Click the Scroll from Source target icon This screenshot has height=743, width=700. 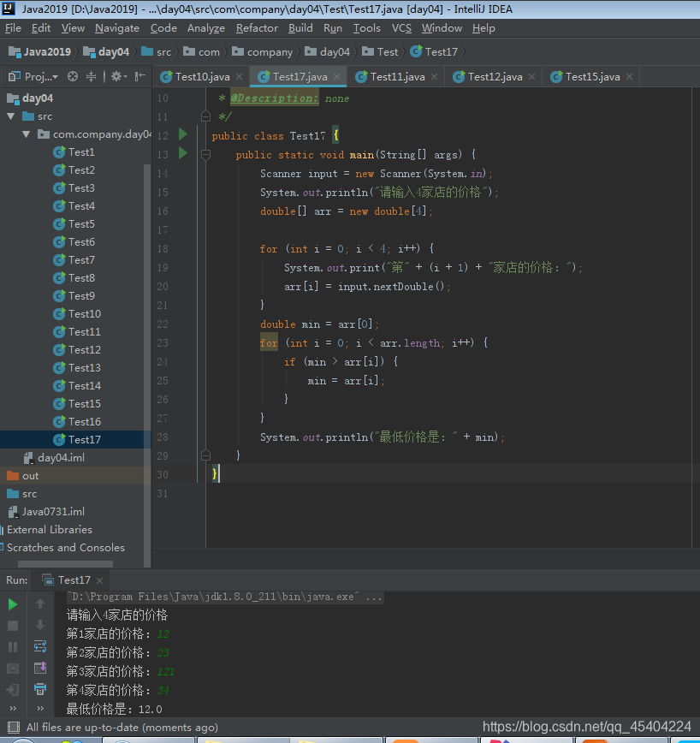click(73, 76)
